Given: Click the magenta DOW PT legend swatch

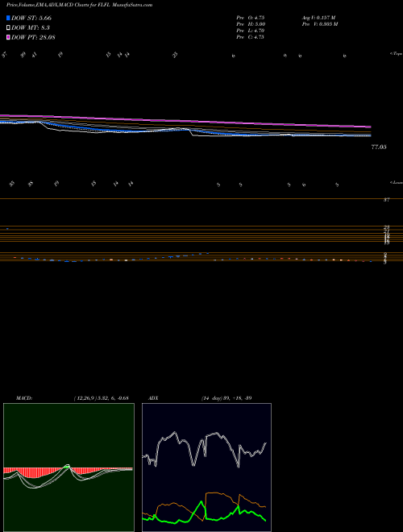Looking at the screenshot, I should [x=8, y=37].
